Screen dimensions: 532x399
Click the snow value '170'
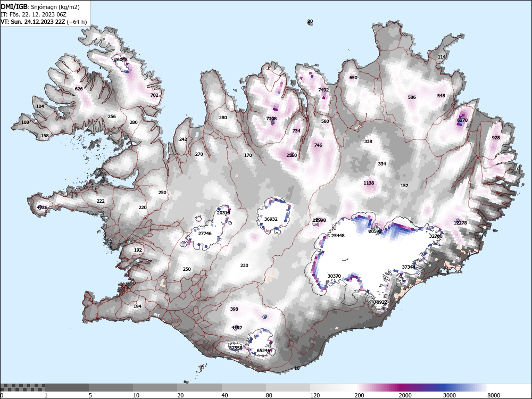[248, 155]
